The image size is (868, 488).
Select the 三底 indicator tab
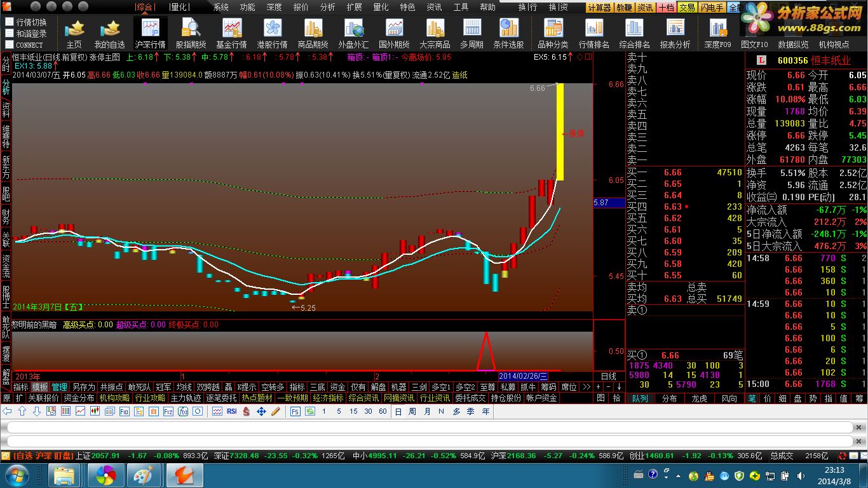click(x=318, y=387)
